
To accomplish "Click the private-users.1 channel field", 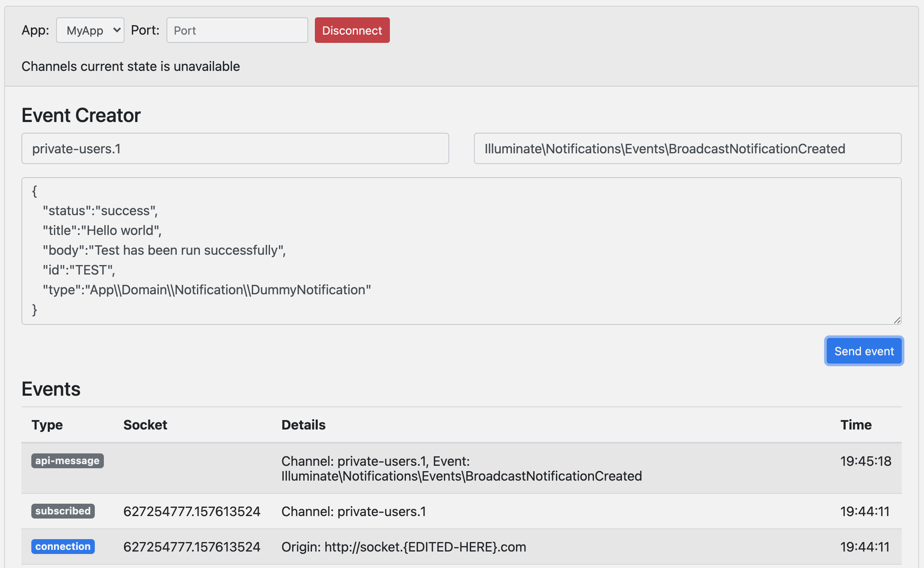I will (x=235, y=148).
